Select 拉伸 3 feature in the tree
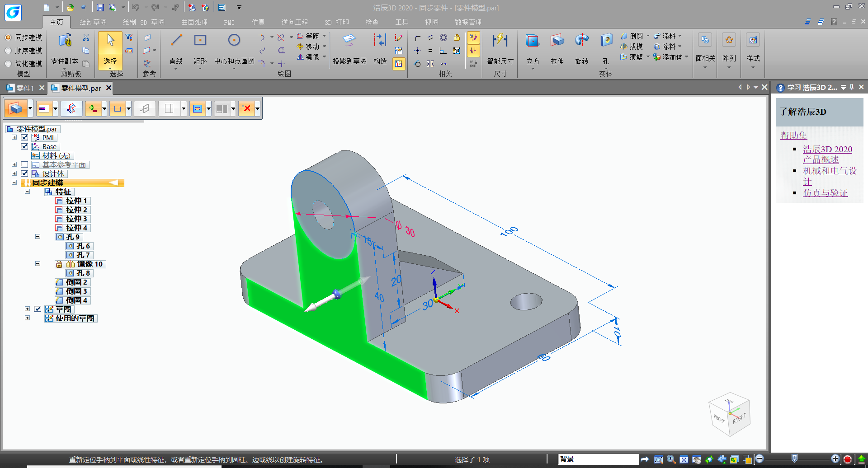Viewport: 868px width, 468px height. (76, 219)
